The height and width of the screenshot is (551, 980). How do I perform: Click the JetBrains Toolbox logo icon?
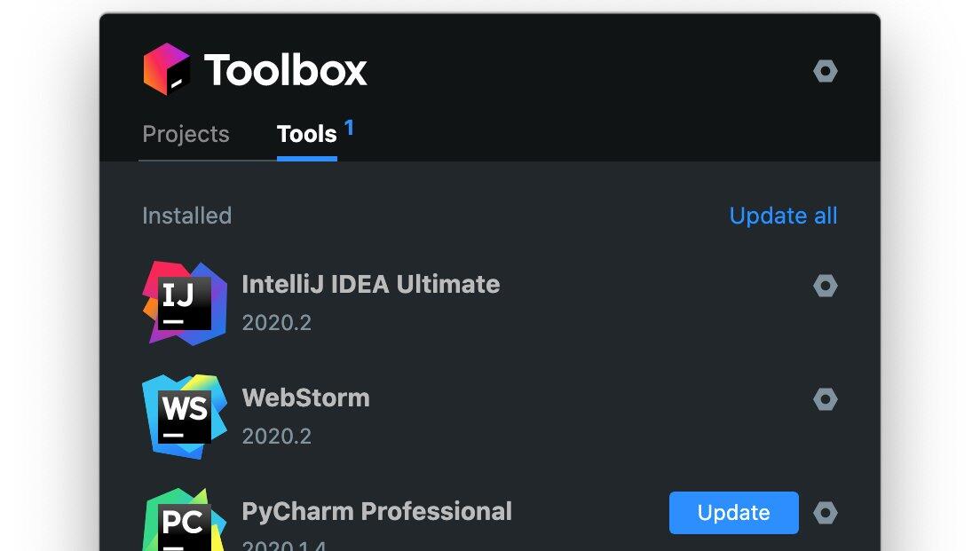click(167, 69)
